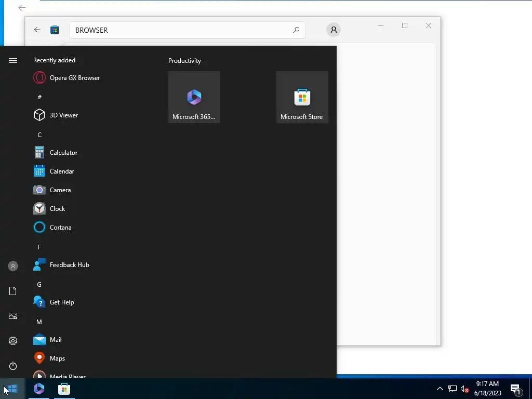Jump to the F letter group
This screenshot has width=532, height=399.
(39, 247)
